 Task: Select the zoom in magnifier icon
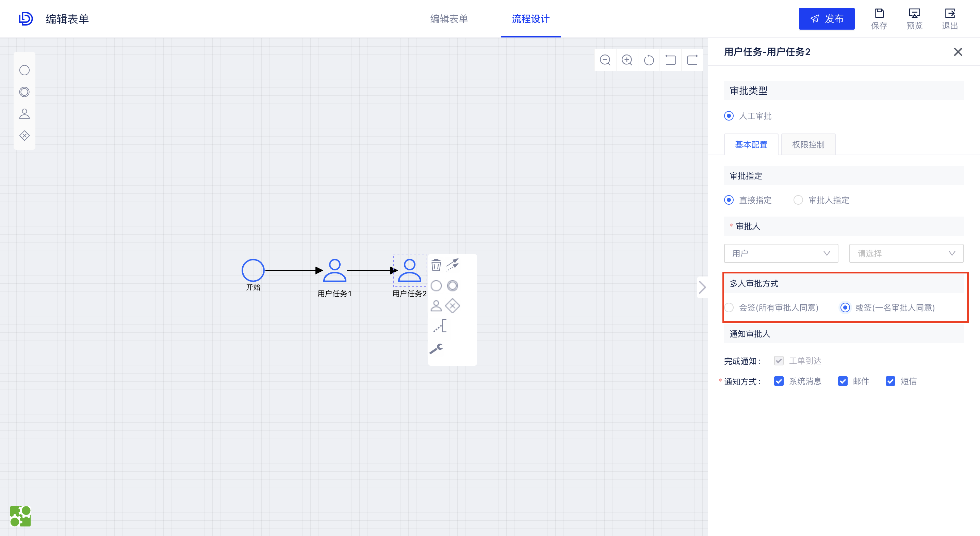627,60
